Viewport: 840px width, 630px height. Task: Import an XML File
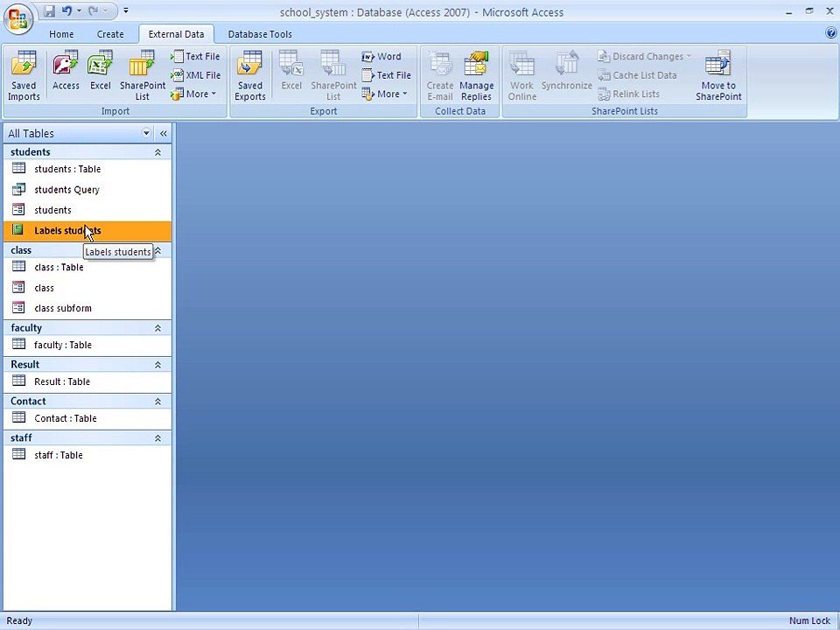coord(195,75)
